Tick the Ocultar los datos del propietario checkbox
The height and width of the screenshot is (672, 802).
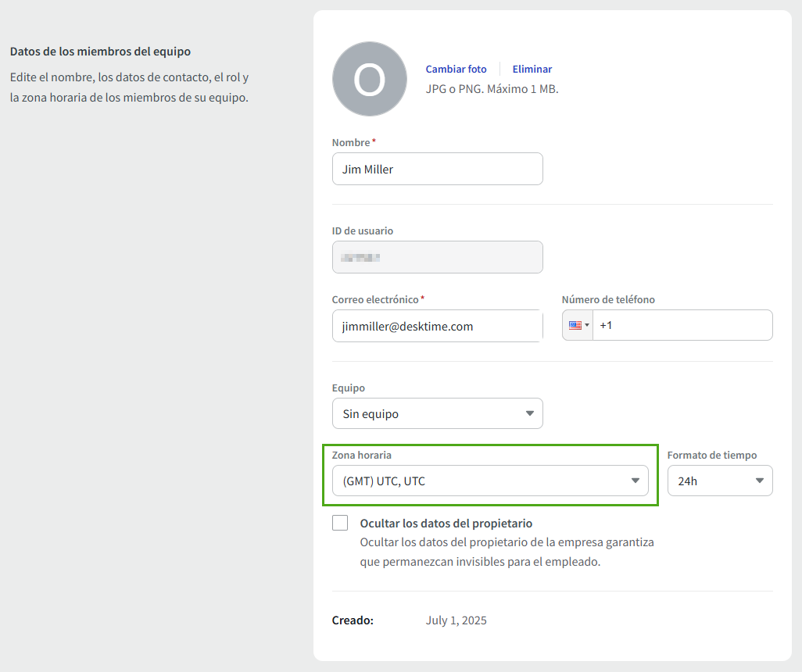340,524
